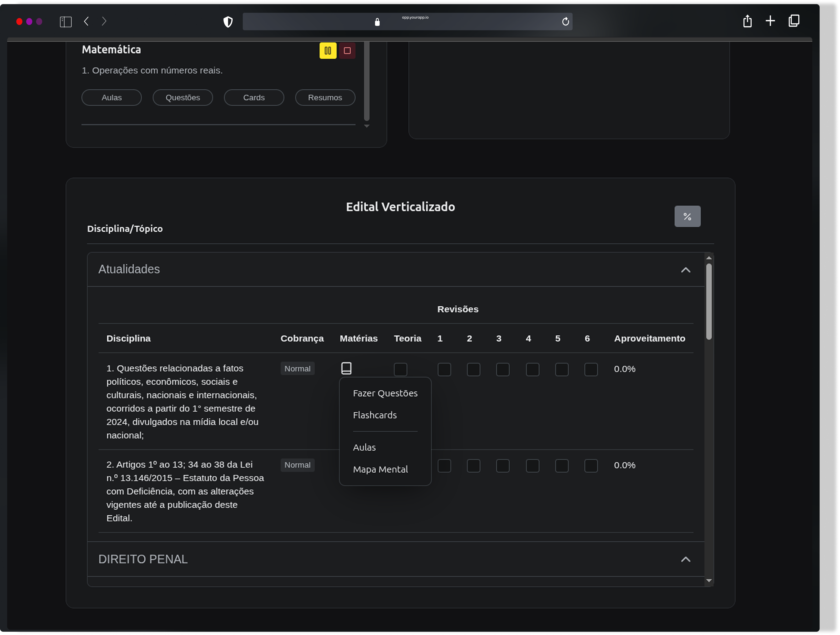Open Aulas from the popup menu
The height and width of the screenshot is (635, 840).
coord(364,447)
